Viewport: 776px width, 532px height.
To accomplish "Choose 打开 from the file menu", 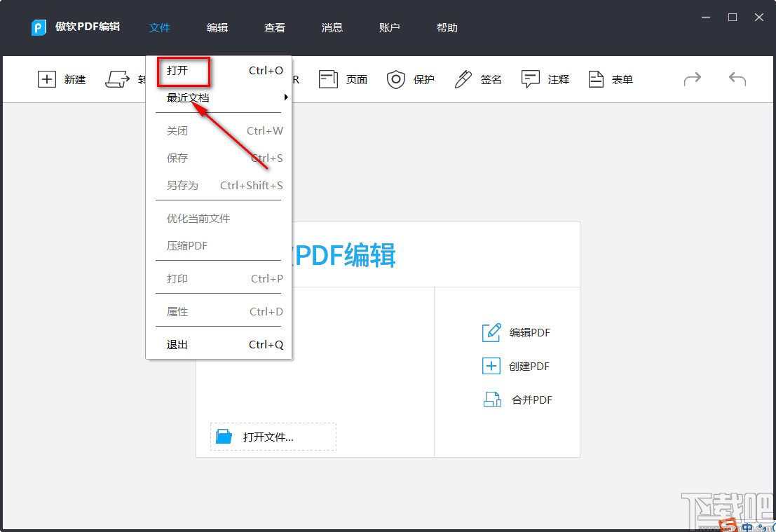I will pos(219,71).
